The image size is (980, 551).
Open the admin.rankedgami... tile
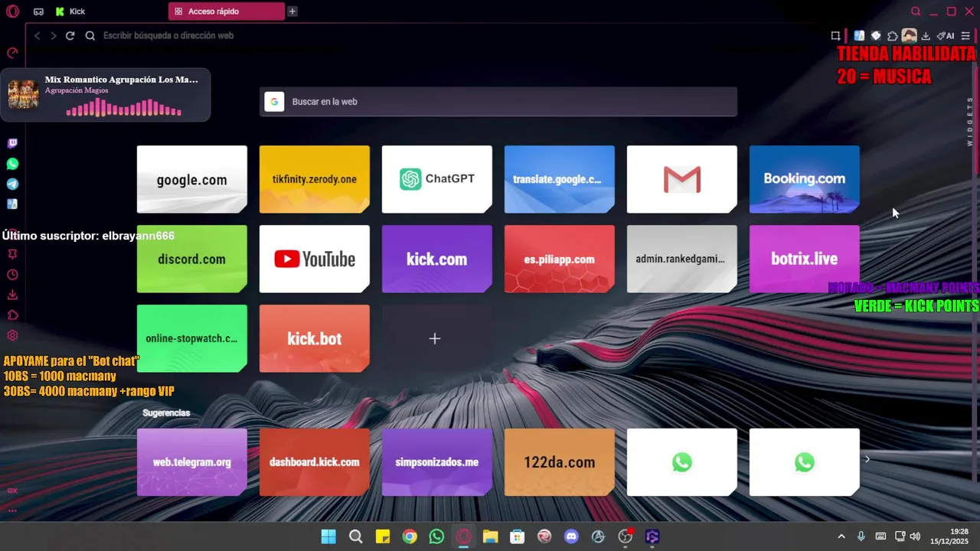682,259
